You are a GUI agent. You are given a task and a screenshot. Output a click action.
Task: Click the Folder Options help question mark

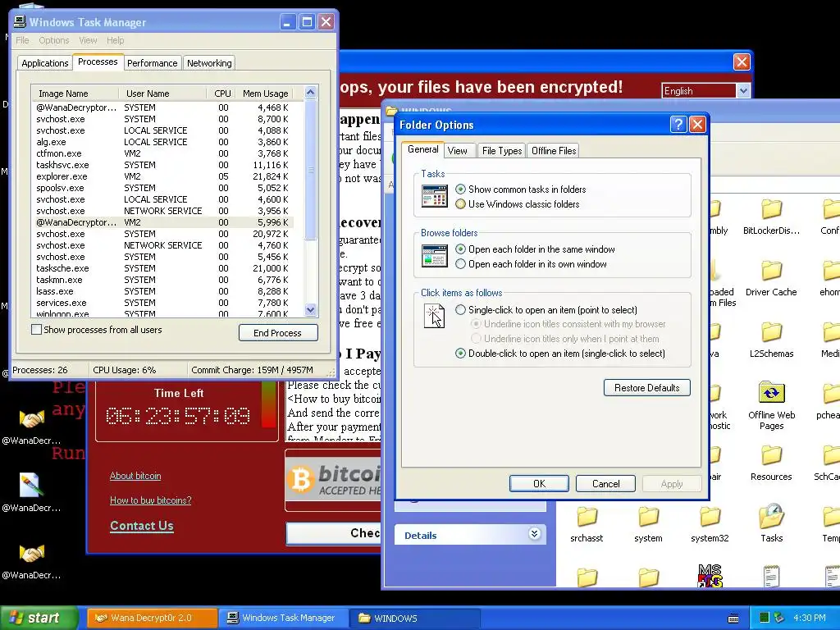click(x=678, y=125)
